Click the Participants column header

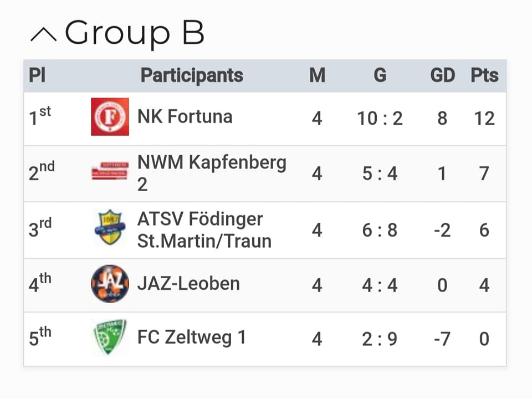[192, 75]
